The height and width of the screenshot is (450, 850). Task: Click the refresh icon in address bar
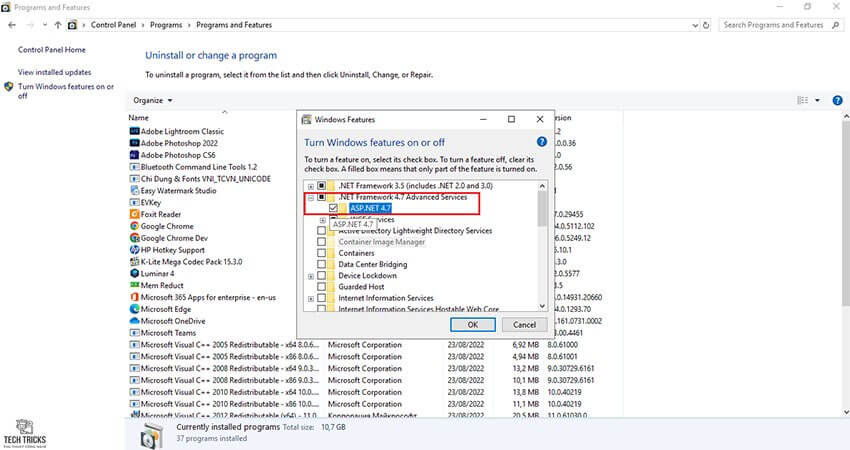coord(706,25)
